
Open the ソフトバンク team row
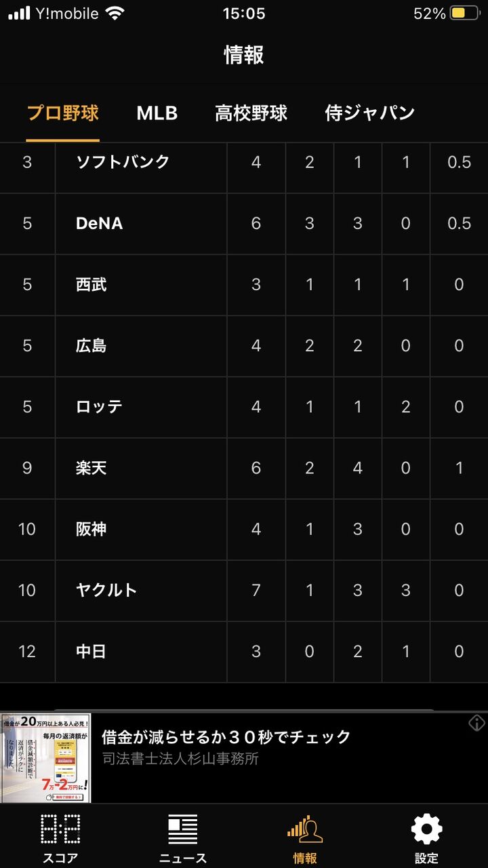244,163
